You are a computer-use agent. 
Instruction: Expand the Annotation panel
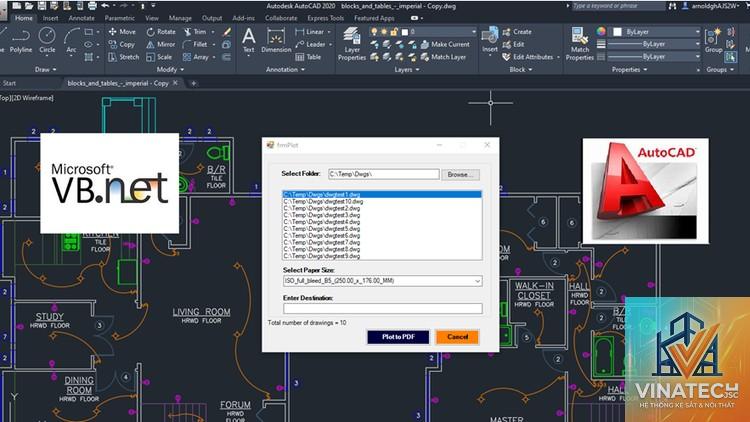click(286, 69)
